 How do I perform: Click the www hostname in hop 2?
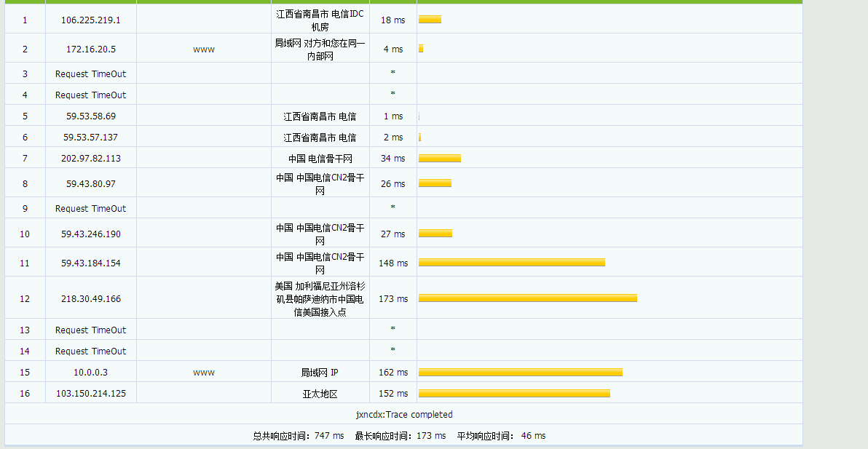click(x=204, y=49)
